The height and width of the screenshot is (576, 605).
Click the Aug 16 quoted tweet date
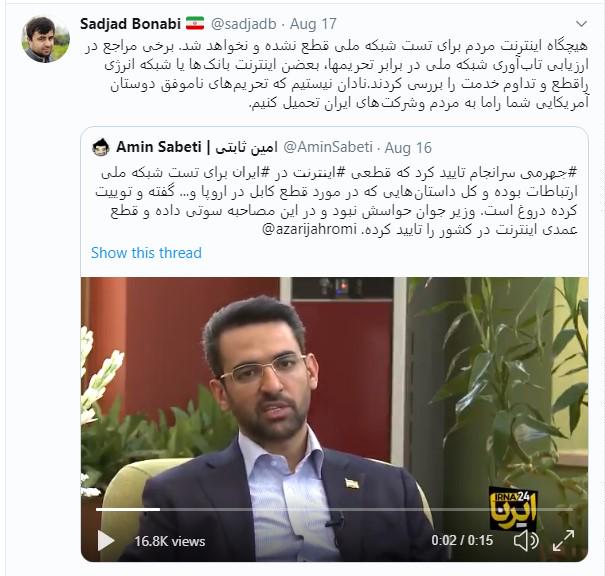click(408, 147)
